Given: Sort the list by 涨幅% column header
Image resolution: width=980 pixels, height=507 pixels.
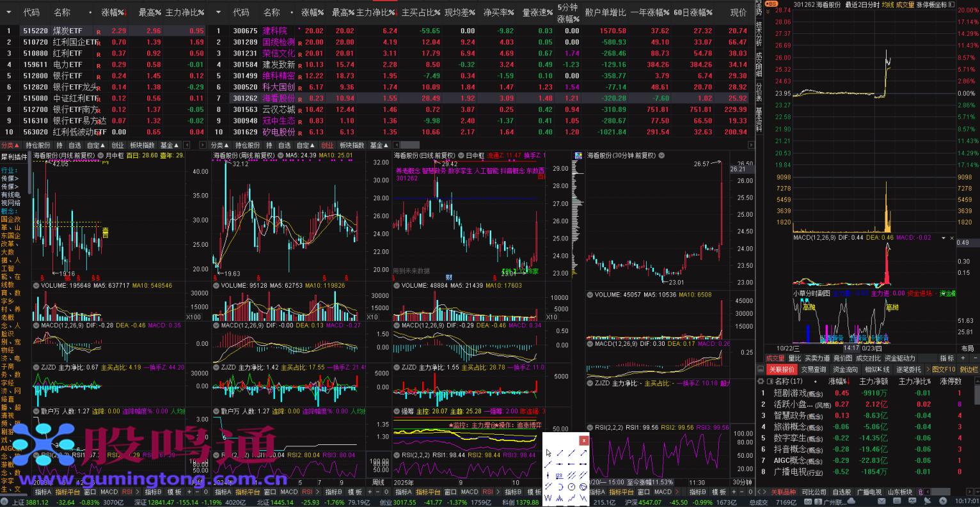Looking at the screenshot, I should (113, 12).
